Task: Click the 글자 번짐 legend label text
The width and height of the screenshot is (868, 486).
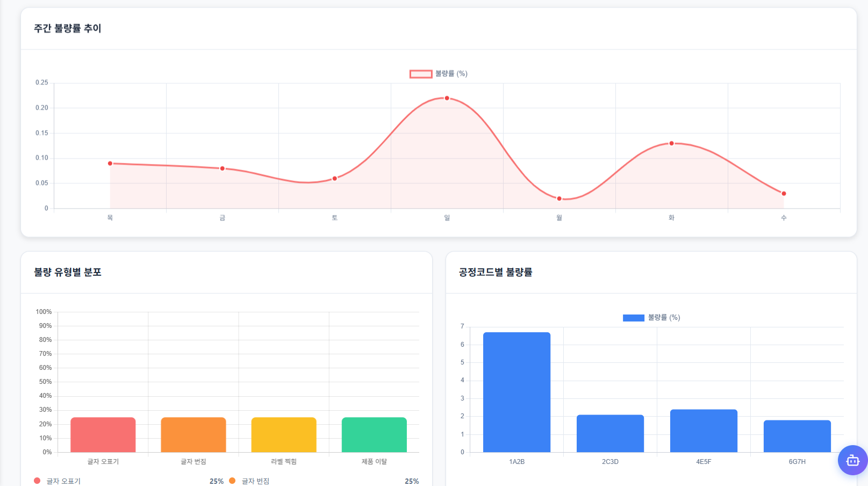Action: click(x=255, y=481)
